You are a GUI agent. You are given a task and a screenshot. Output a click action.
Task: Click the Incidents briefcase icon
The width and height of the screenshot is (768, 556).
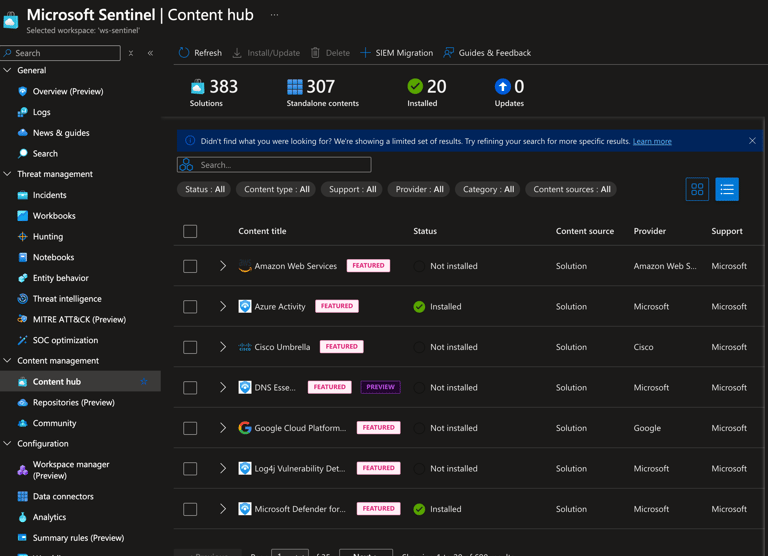[x=23, y=195]
